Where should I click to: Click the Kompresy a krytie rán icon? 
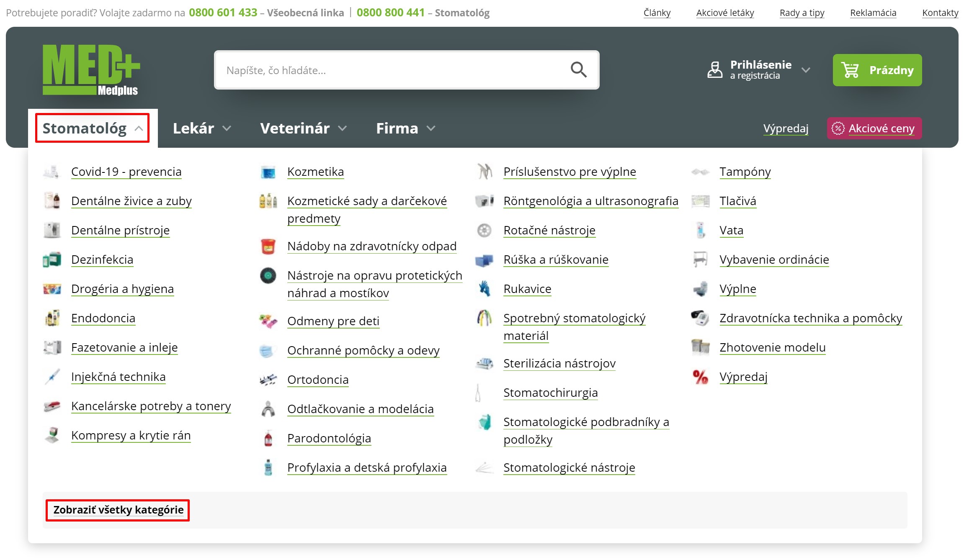point(52,435)
